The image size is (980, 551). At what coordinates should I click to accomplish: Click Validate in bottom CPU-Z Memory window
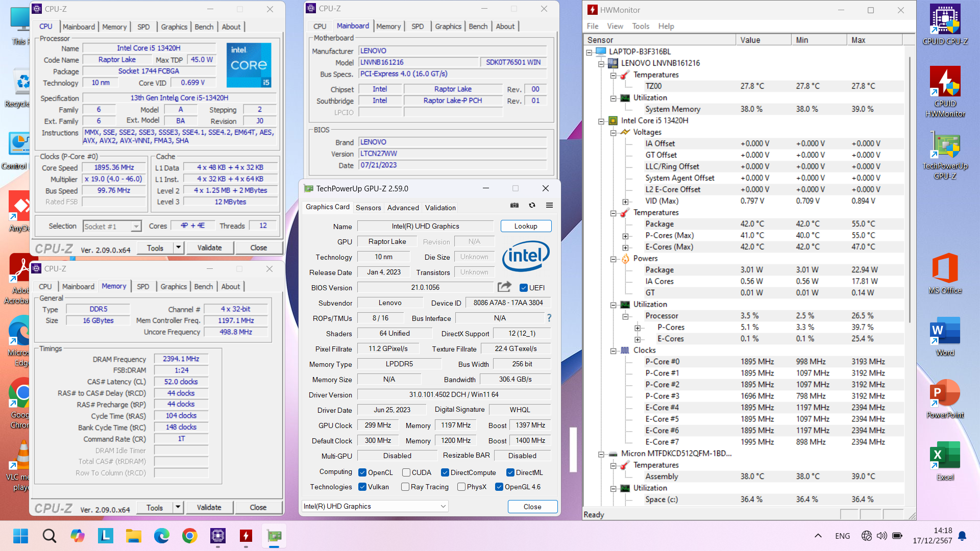(x=209, y=507)
